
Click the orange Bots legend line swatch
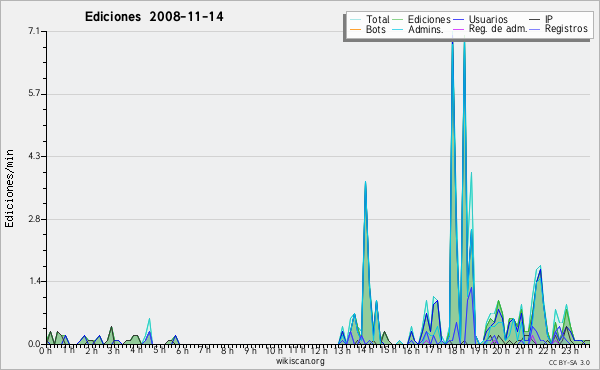tap(355, 29)
